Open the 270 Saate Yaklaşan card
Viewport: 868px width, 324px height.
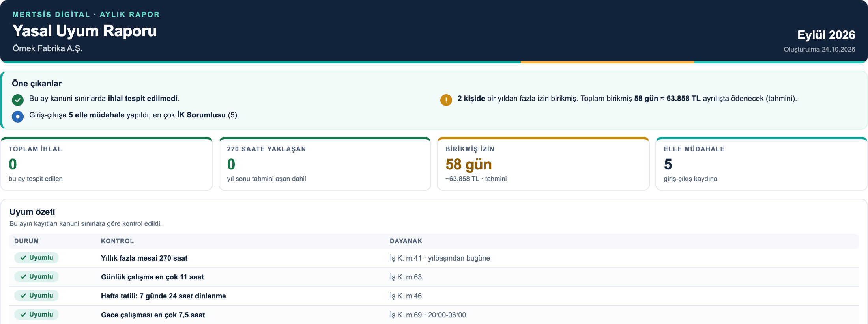pyautogui.click(x=325, y=164)
